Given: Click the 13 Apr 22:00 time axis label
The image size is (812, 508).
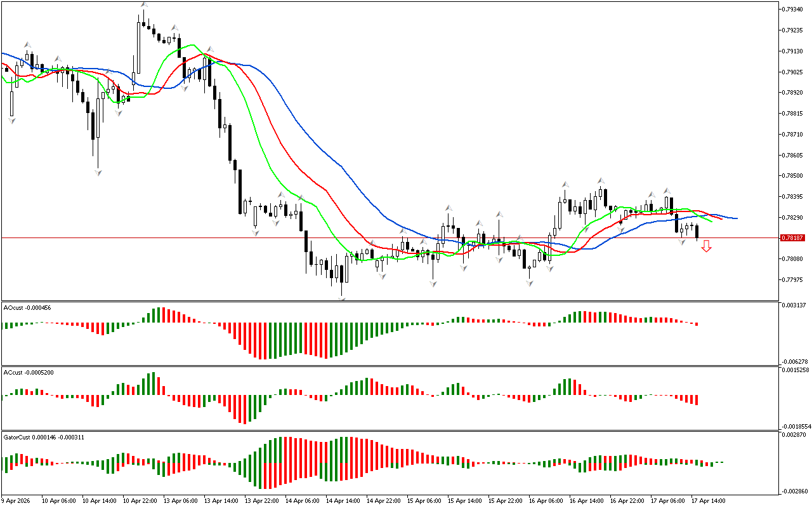Looking at the screenshot, I should point(263,501).
